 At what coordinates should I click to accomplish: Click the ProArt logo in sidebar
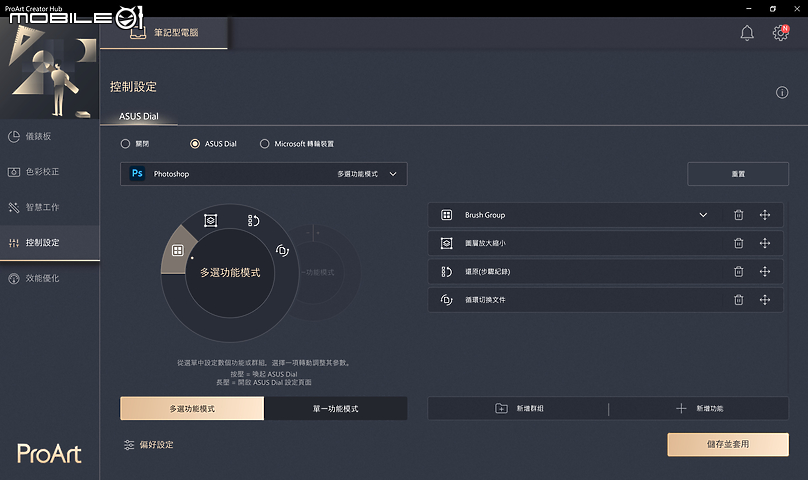pyautogui.click(x=49, y=454)
